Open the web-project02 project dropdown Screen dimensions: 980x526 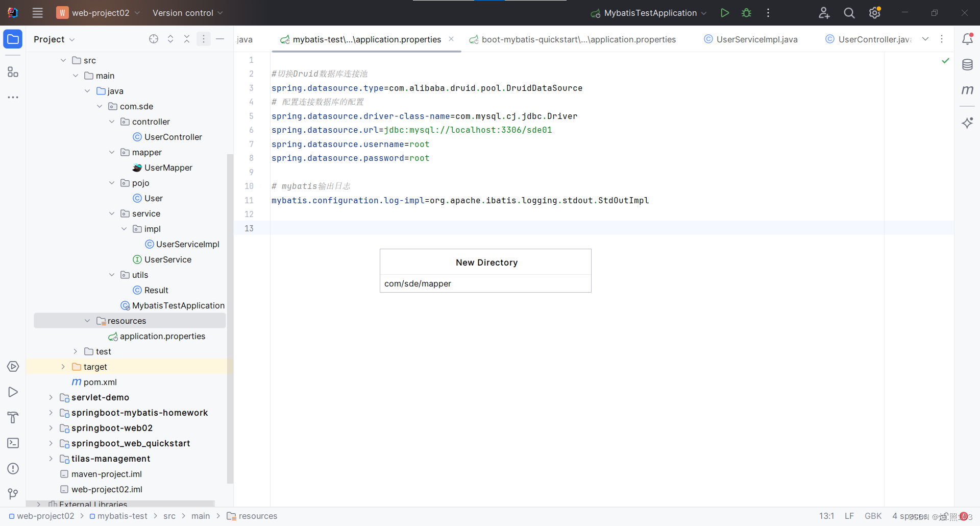tap(98, 13)
